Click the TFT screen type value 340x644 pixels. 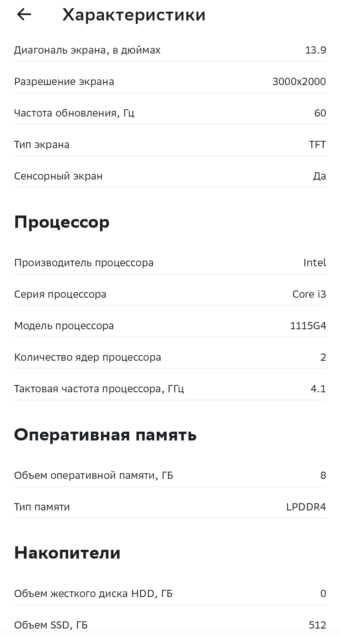coord(317,145)
